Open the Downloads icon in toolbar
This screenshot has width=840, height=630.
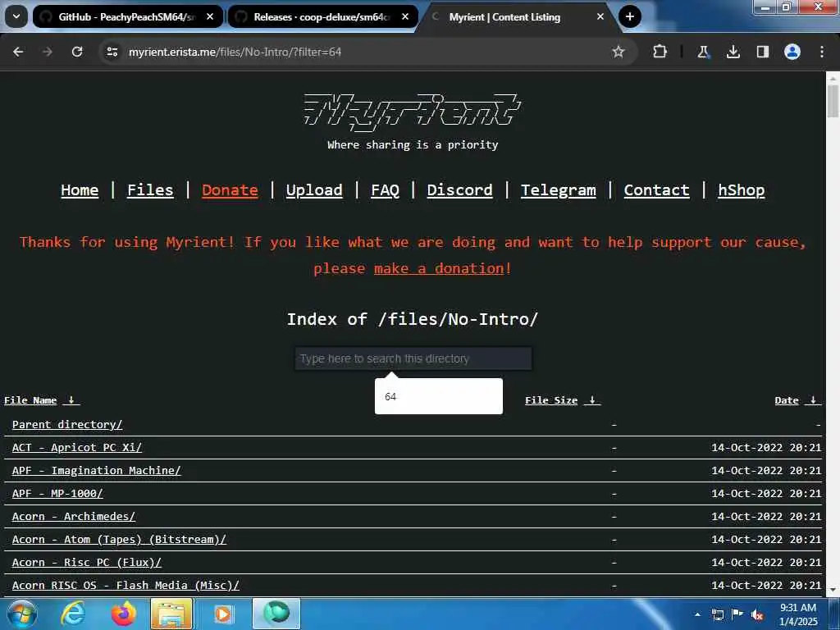(x=733, y=52)
